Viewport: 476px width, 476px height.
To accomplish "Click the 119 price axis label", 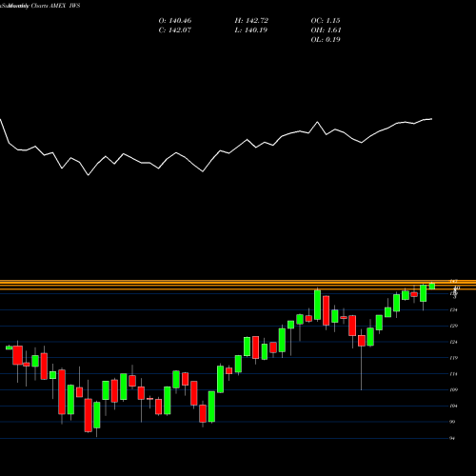I will click(454, 358).
